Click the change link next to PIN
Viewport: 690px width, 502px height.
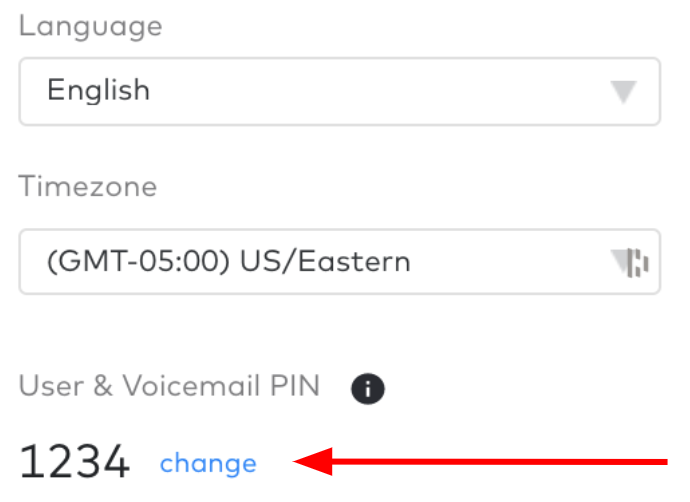pyautogui.click(x=208, y=463)
